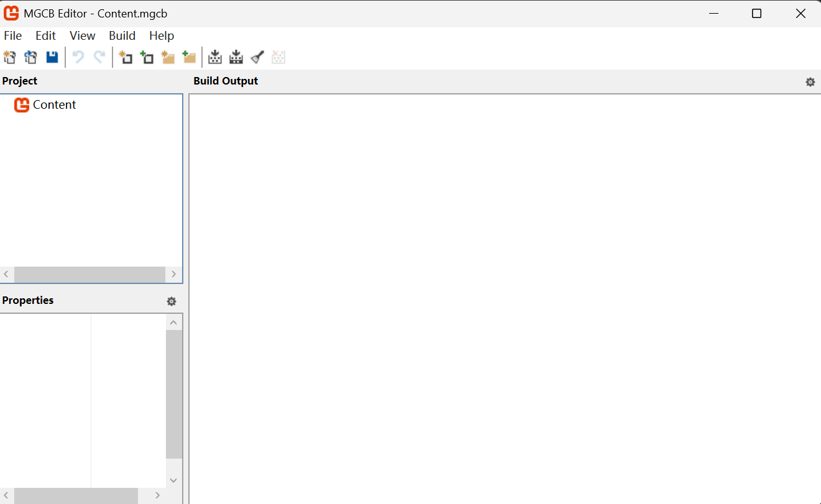Click the Add Existing Item icon

[x=147, y=58]
